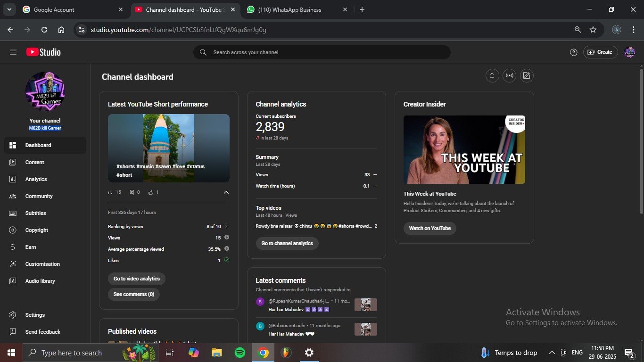Open Content in the sidebar menu
Image resolution: width=644 pixels, height=362 pixels.
[x=45, y=162]
